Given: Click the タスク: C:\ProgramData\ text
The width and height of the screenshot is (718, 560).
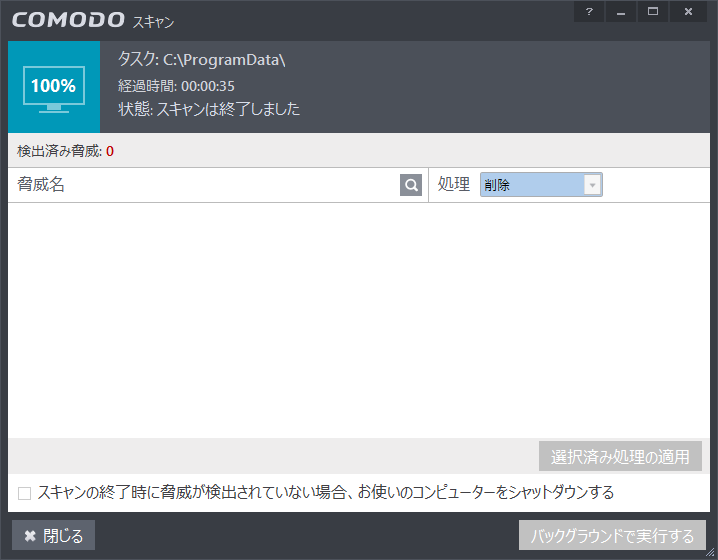Looking at the screenshot, I should click(201, 60).
